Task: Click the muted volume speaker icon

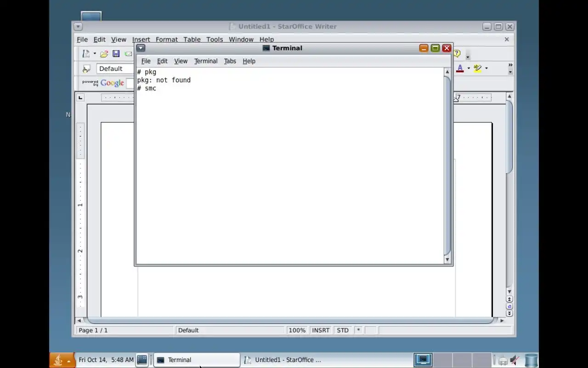Action: point(515,360)
